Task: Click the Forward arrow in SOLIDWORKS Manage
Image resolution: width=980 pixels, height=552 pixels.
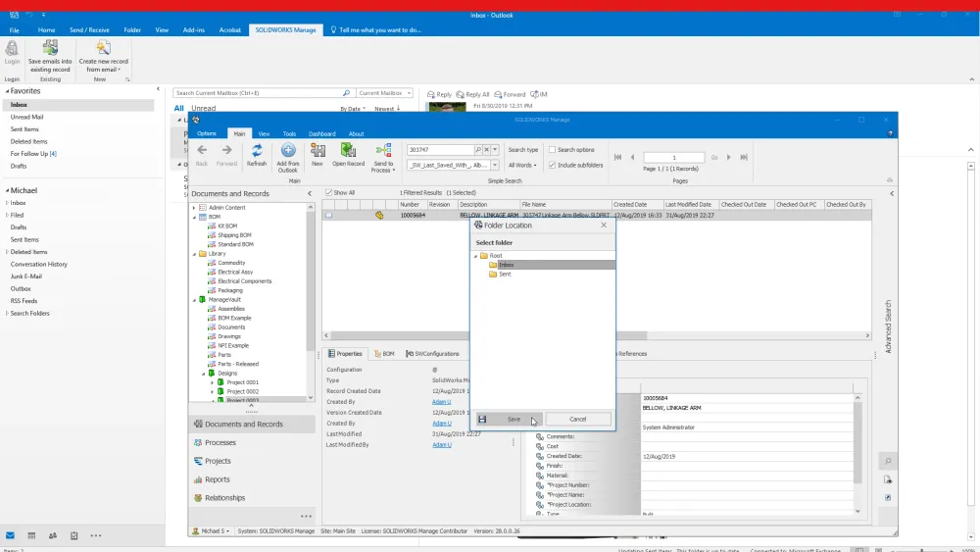Action: tap(227, 150)
